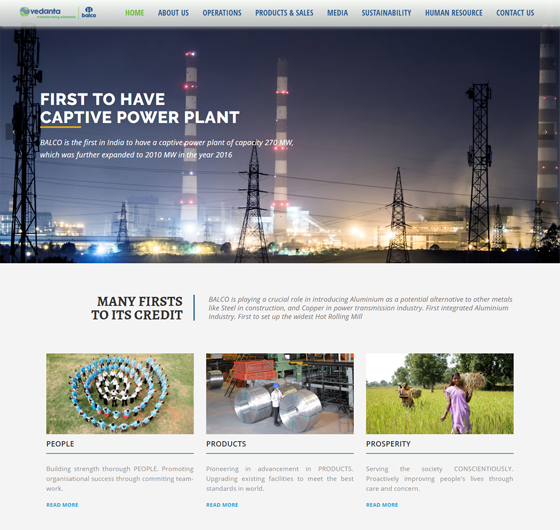Screen dimensions: 560x530
Task: Click 'Many Firsts to its Credit' heading
Action: pyautogui.click(x=137, y=308)
